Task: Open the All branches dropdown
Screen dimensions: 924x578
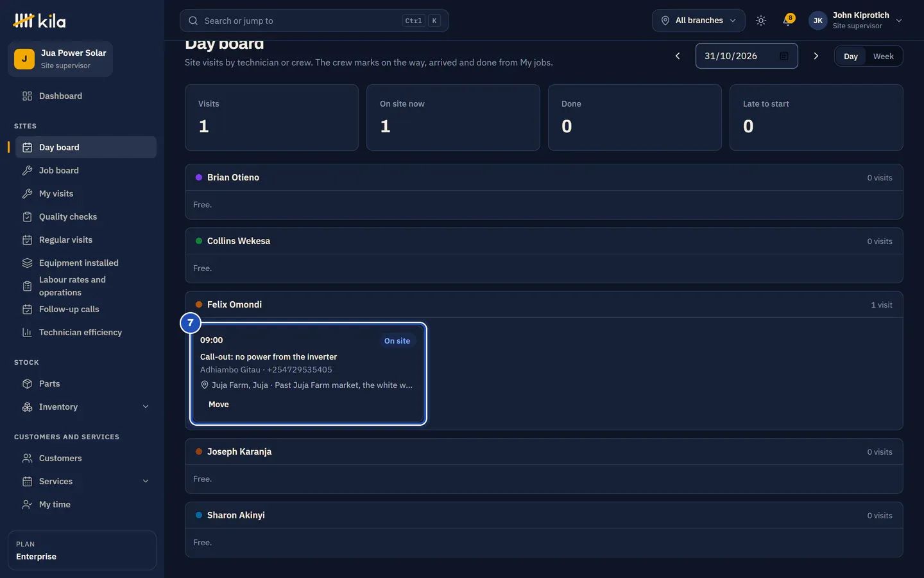Action: click(x=699, y=21)
